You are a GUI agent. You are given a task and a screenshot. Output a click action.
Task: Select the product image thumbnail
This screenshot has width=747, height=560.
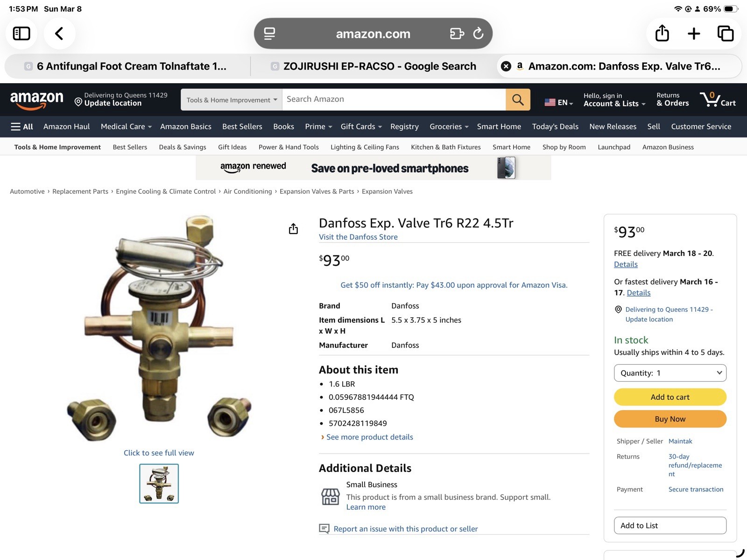159,483
